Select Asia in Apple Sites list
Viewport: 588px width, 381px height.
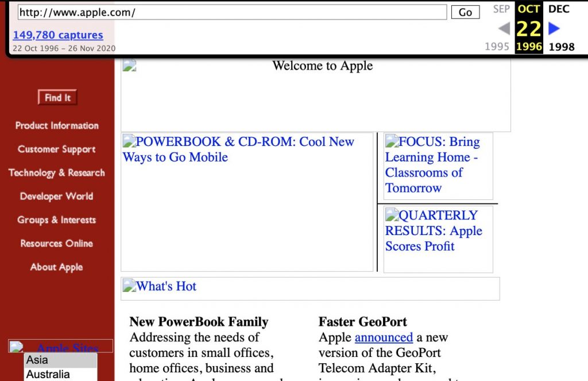pos(60,360)
